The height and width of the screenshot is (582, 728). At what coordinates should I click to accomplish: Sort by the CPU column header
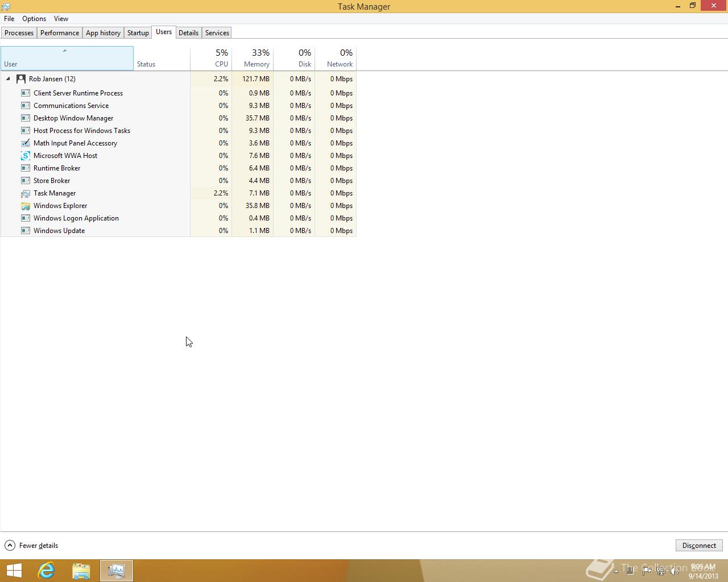pyautogui.click(x=211, y=59)
